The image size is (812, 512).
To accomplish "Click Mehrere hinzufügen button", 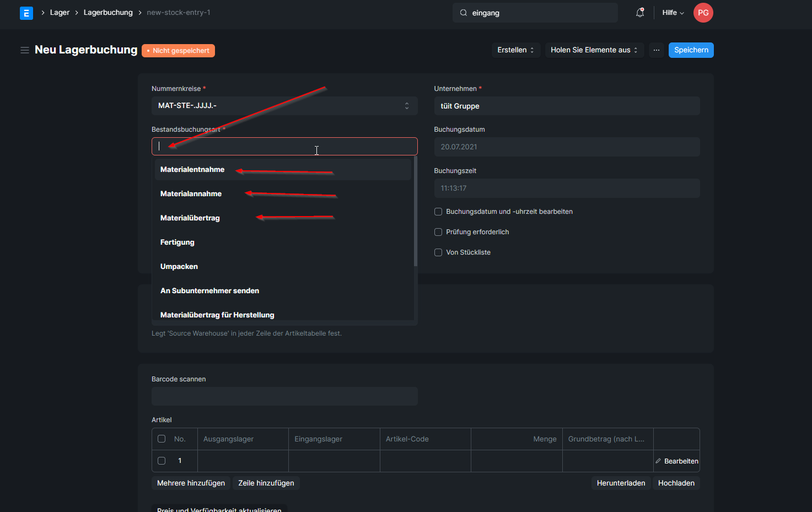I will (x=191, y=483).
